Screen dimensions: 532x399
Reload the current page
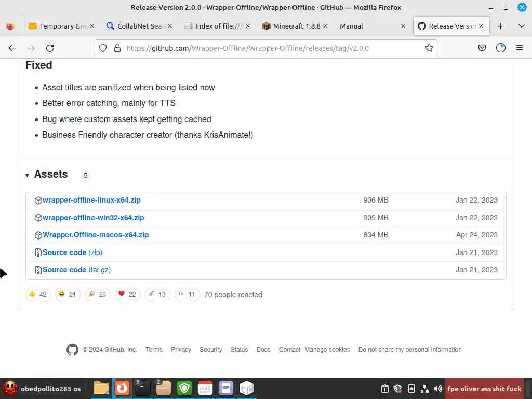coord(50,48)
